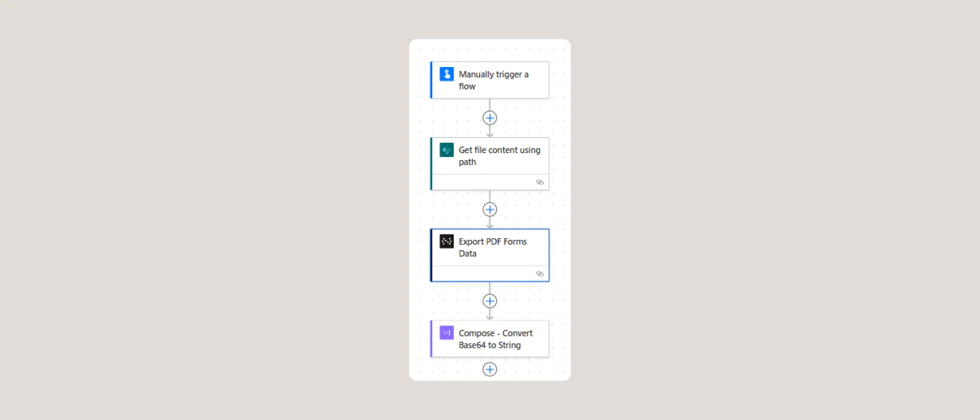Add new step after the Compose action

tap(490, 369)
